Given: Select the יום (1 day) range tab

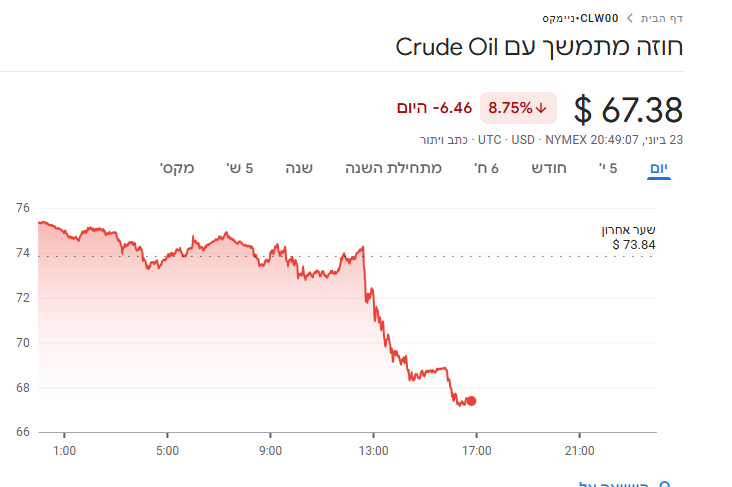Looking at the screenshot, I should coord(659,168).
